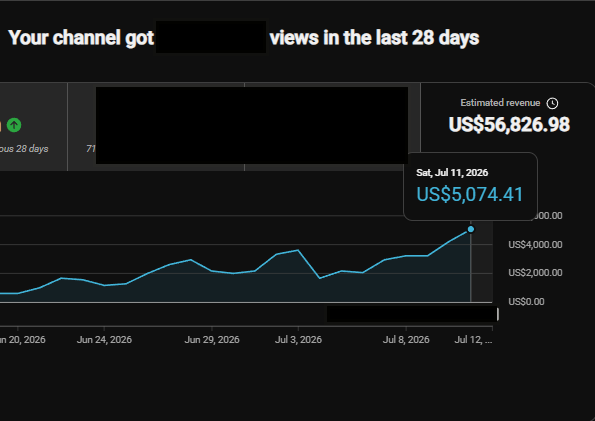Select the US$56,826.98 revenue total
595x421 pixels.
tap(509, 125)
